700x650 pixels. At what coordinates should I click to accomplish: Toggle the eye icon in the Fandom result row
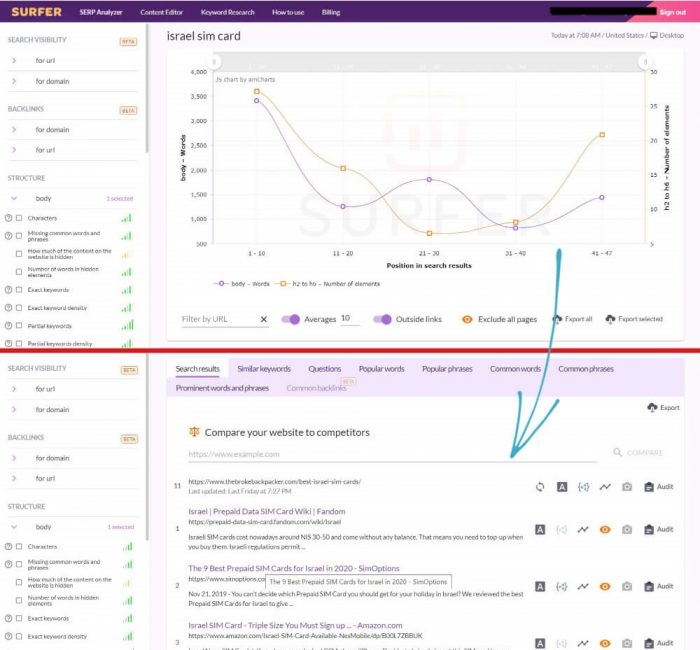click(605, 529)
